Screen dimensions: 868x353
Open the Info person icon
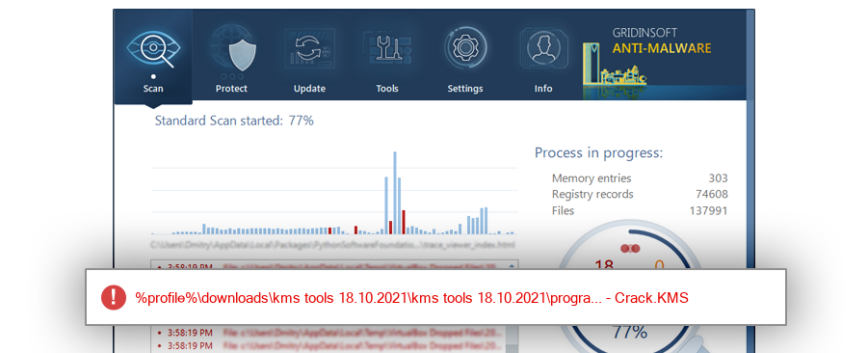[543, 48]
